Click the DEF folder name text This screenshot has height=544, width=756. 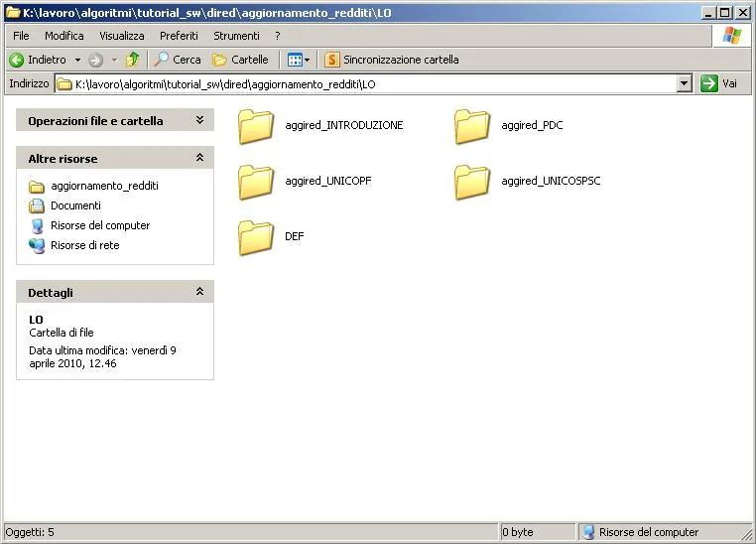pos(294,236)
